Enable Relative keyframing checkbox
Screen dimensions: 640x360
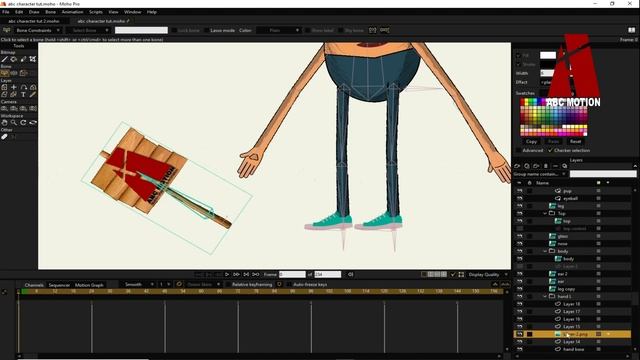(228, 284)
